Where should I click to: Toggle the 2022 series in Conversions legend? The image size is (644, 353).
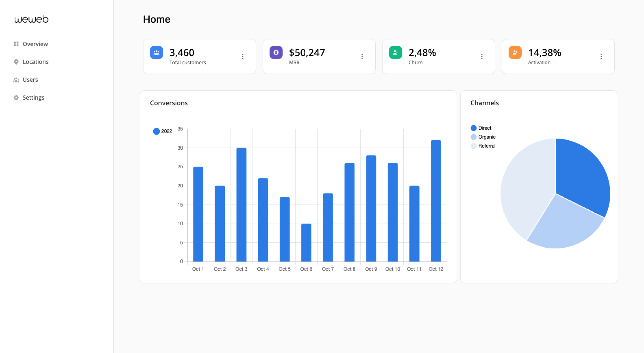coord(162,131)
